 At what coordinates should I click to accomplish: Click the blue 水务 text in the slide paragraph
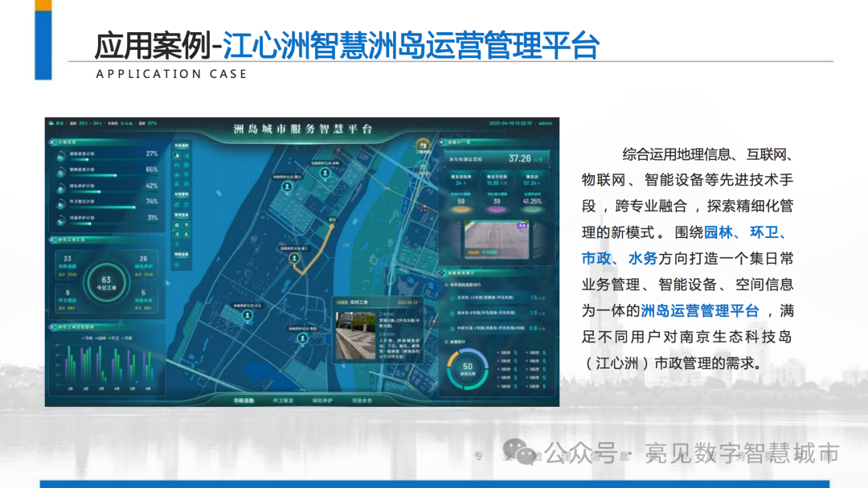[x=643, y=258]
